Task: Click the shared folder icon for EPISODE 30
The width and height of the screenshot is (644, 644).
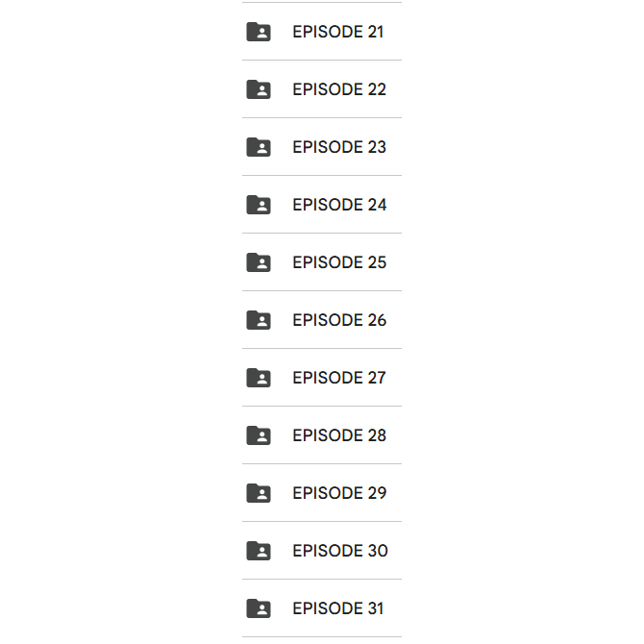Action: pos(259,551)
